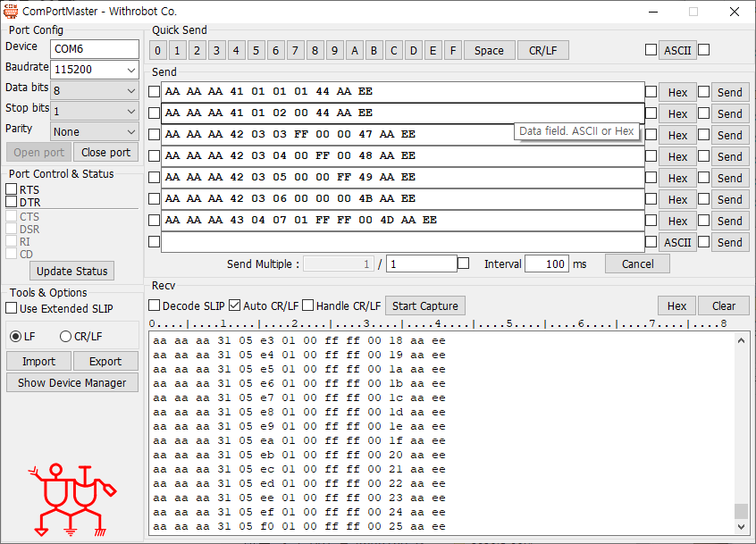
Task: Click scroll down arrow in Recv pane
Action: tap(741, 527)
